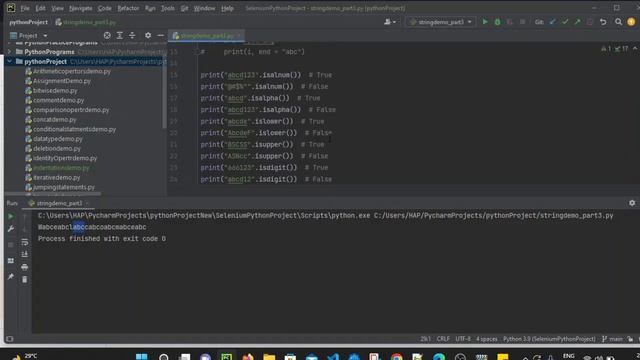Viewport: 640px width, 360px height.
Task: Open the Run menu
Action: pos(150,8)
